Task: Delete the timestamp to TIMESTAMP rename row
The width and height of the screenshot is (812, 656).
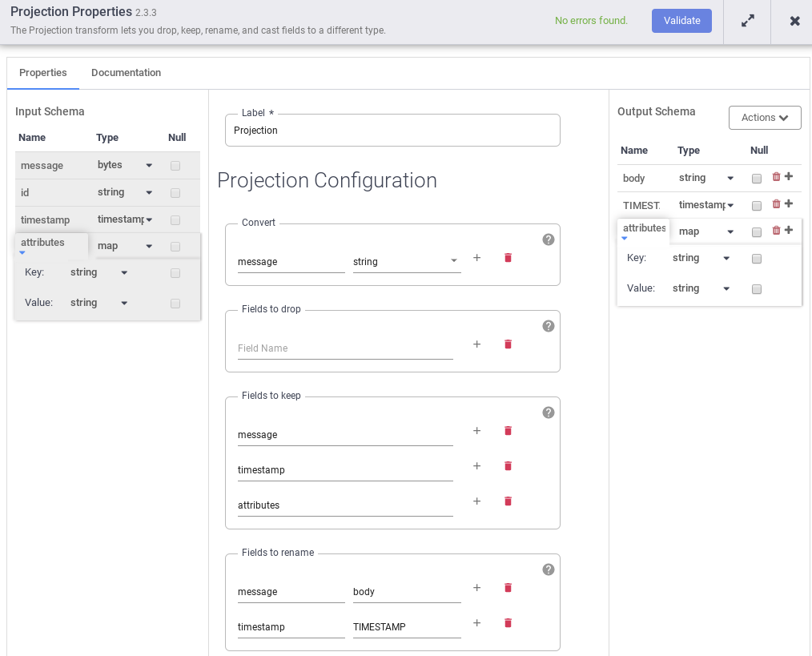Action: pos(508,623)
